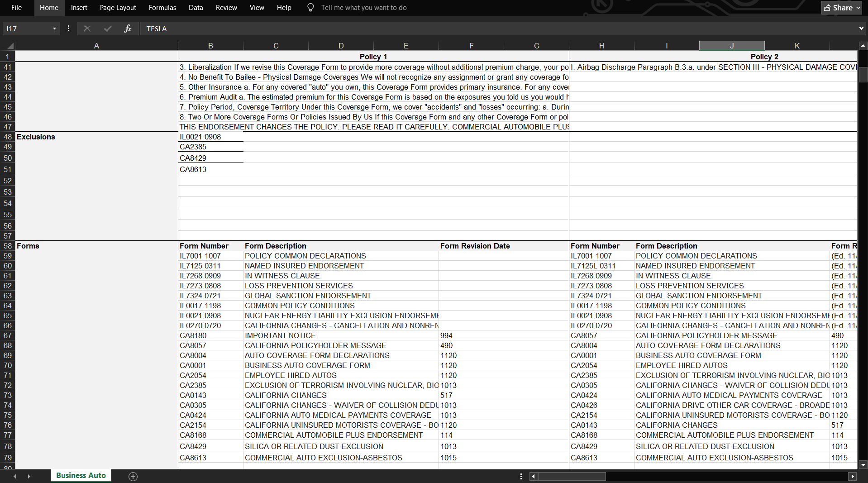
Task: Select Policy 1 cell IL7125 0311
Action: click(210, 266)
